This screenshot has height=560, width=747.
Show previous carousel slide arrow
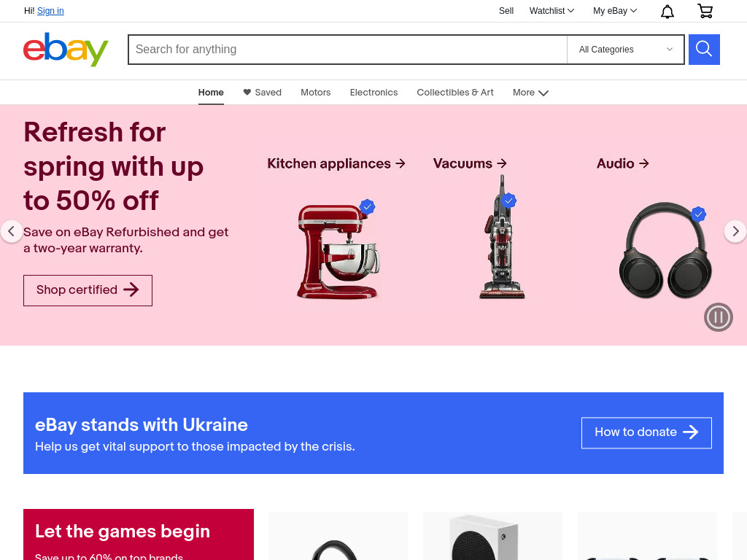coord(12,231)
